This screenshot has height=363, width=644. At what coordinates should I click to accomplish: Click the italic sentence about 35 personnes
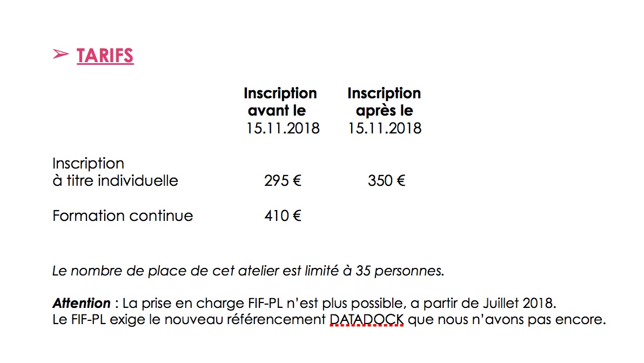tap(248, 271)
